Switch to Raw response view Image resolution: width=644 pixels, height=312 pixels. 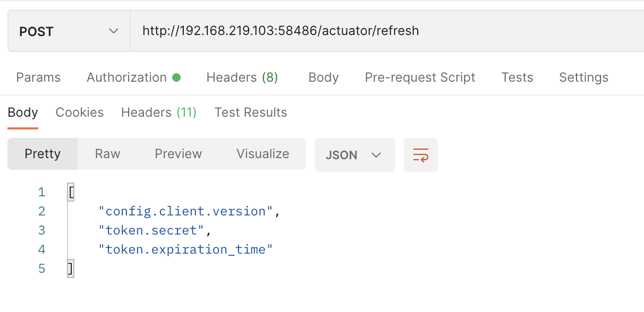point(107,154)
